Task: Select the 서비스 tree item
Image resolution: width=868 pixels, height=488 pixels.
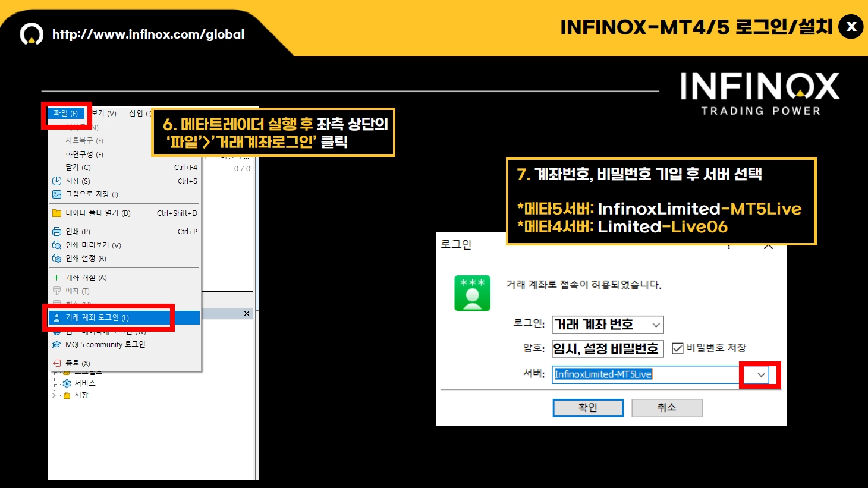Action: click(x=85, y=384)
